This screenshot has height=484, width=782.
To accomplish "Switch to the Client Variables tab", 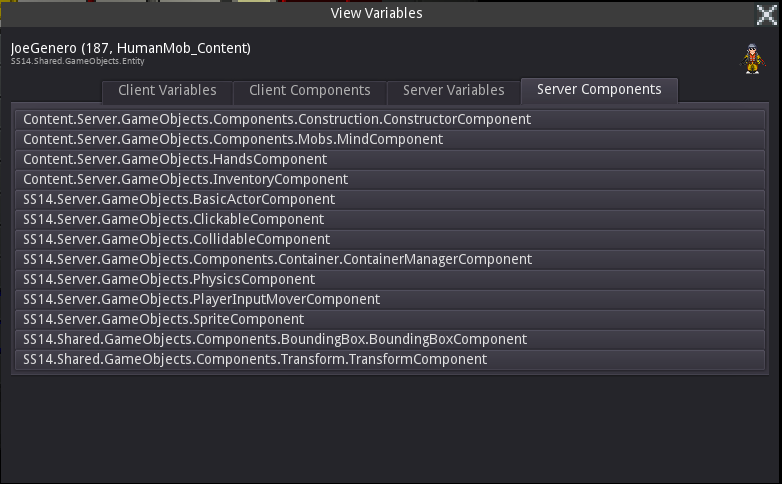I will [x=167, y=91].
